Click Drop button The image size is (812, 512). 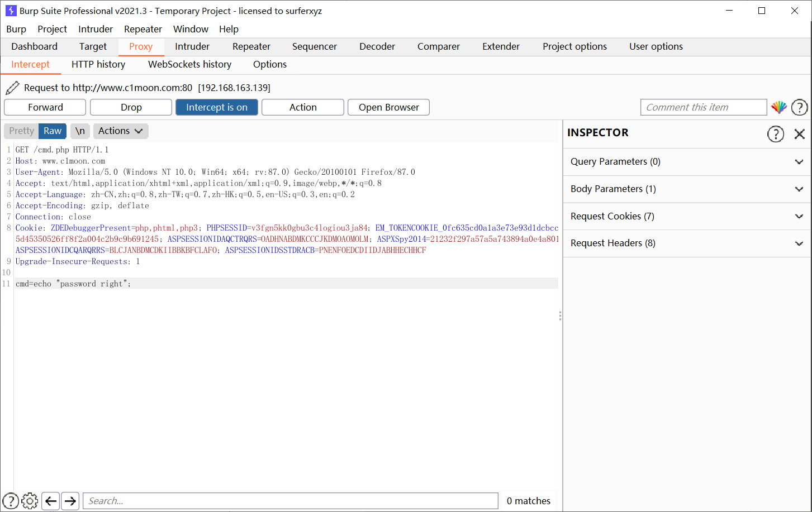[x=131, y=107]
